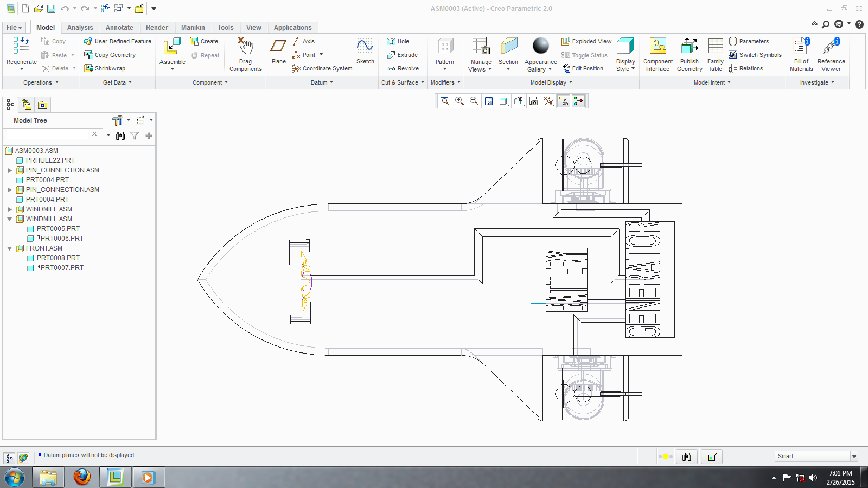Switch to the Analysis tab
The width and height of the screenshot is (868, 488).
pos(80,28)
